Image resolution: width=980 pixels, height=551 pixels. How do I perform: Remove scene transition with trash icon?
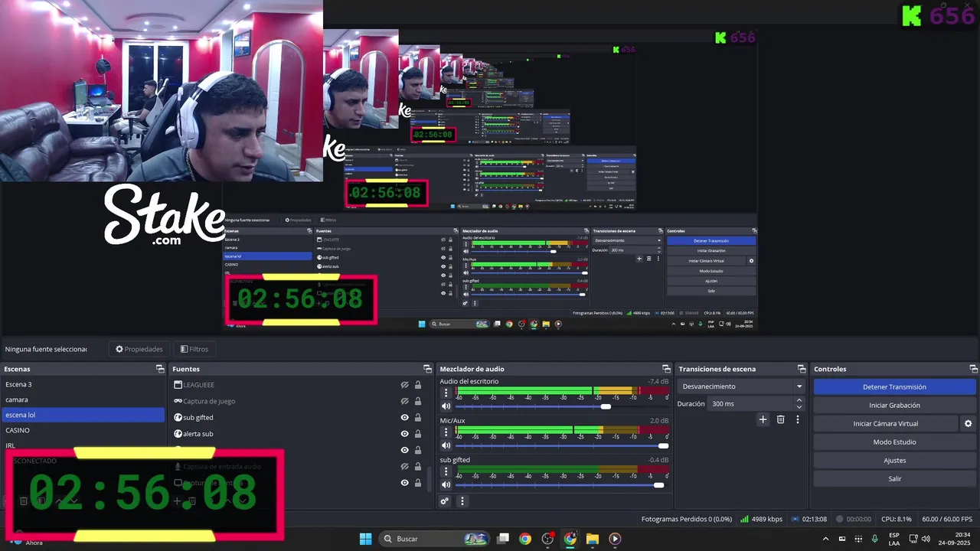(780, 419)
